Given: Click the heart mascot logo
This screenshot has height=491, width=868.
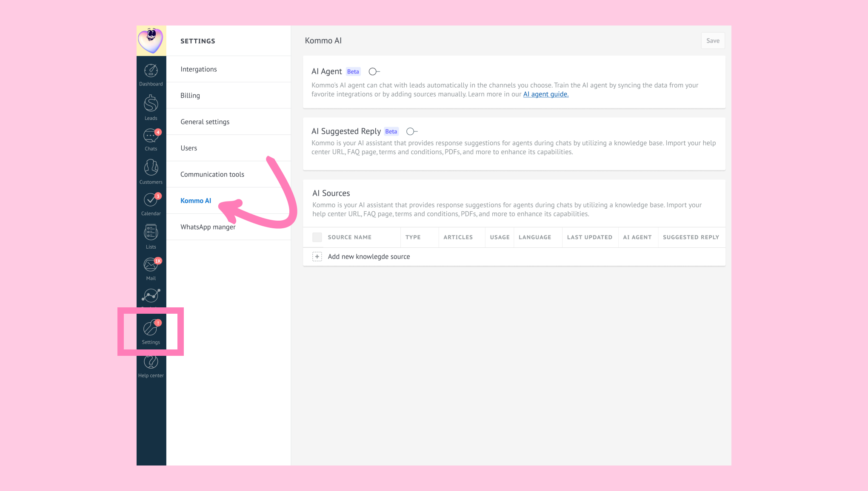Looking at the screenshot, I should [151, 40].
